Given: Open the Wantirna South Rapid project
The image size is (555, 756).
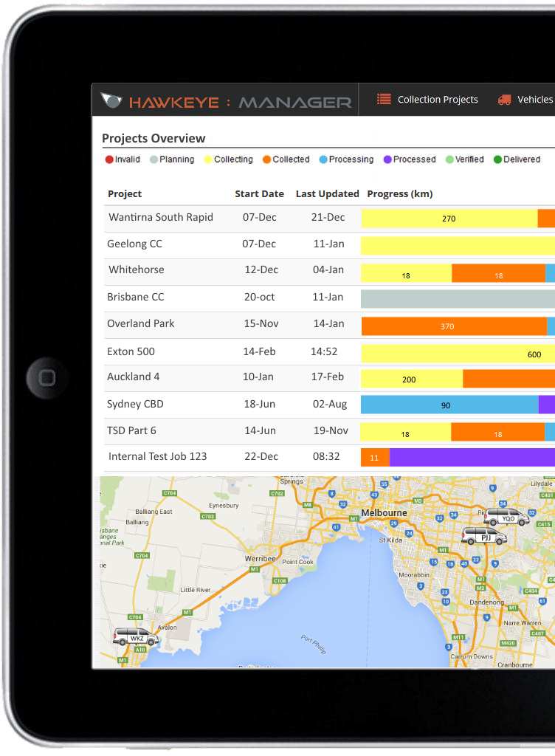Looking at the screenshot, I should tap(161, 218).
